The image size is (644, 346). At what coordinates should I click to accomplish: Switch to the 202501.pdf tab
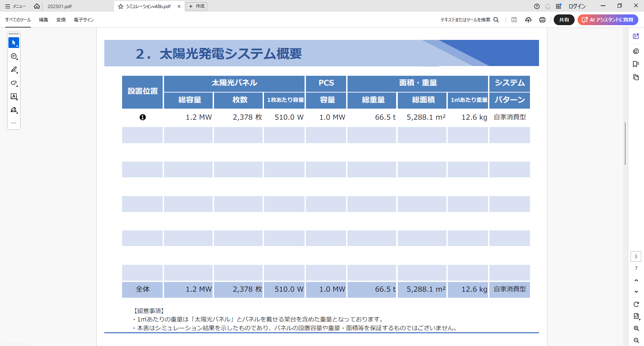point(60,6)
